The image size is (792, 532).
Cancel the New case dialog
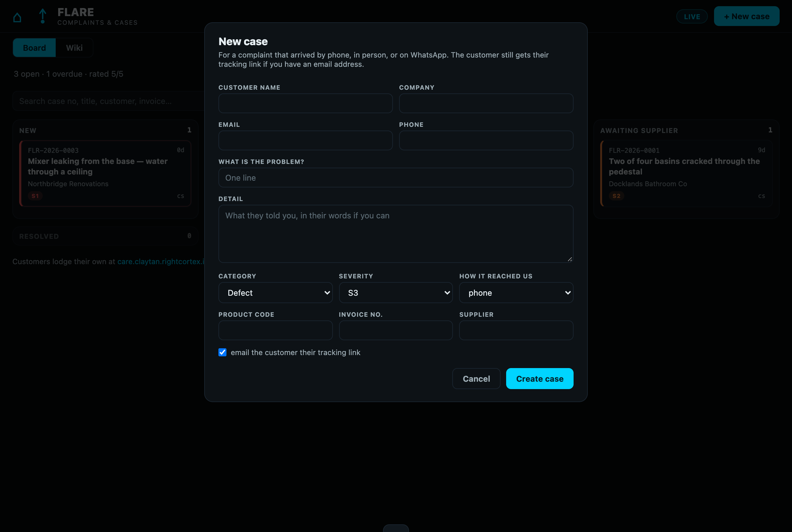(x=476, y=379)
